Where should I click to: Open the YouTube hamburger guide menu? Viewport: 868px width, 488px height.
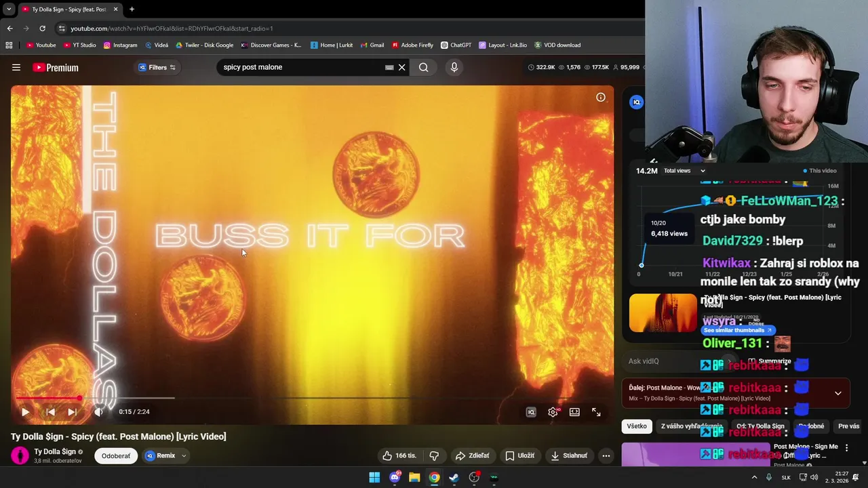click(16, 67)
